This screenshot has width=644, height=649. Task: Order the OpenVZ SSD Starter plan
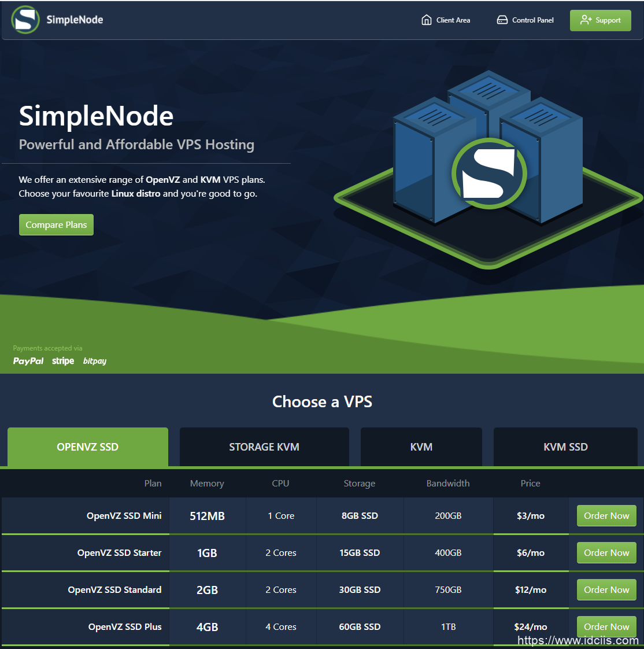coord(606,552)
